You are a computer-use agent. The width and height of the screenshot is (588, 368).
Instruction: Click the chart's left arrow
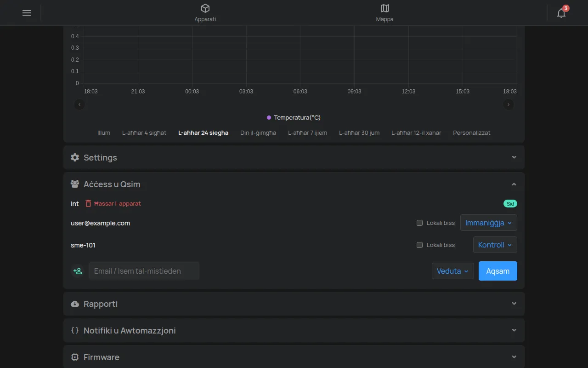click(x=79, y=105)
